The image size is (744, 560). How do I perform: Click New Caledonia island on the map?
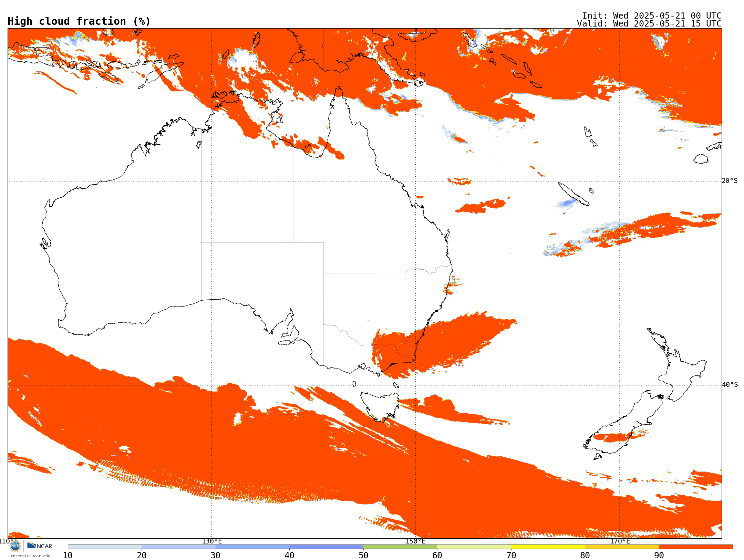click(573, 194)
